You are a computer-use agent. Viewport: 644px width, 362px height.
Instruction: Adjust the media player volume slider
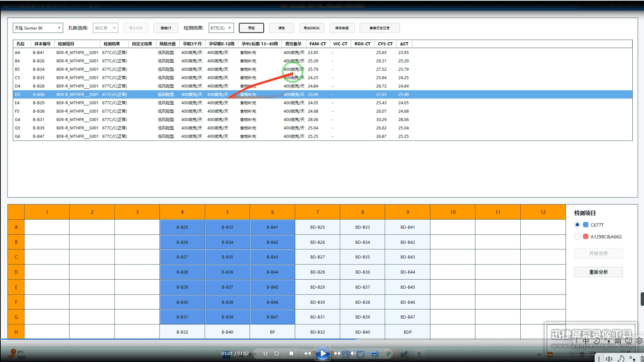click(374, 354)
